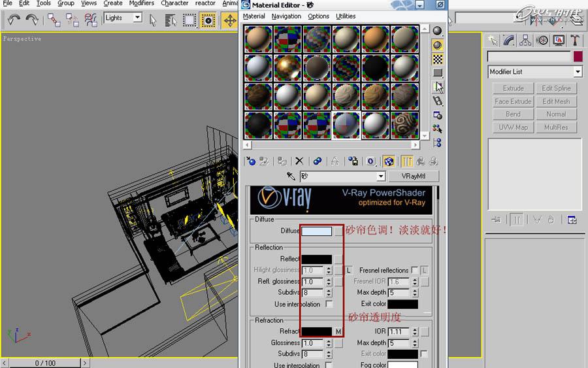588x368 pixels.
Task: Open the Views menu in main menu bar
Action: [89, 3]
